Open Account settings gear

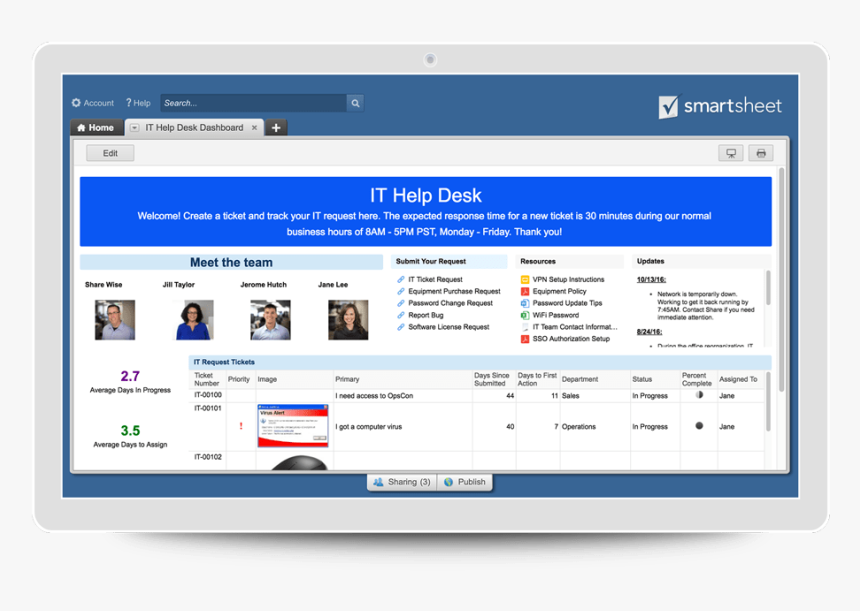pyautogui.click(x=76, y=103)
